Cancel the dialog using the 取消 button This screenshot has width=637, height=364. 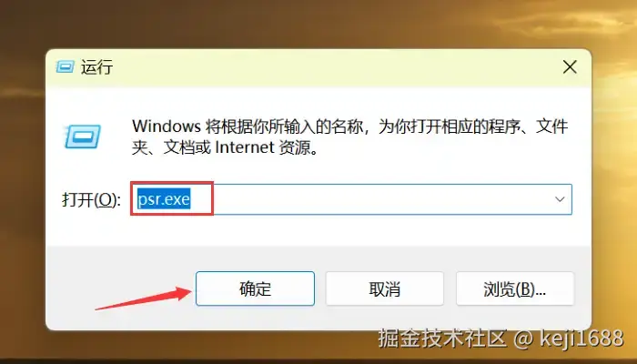[385, 288]
